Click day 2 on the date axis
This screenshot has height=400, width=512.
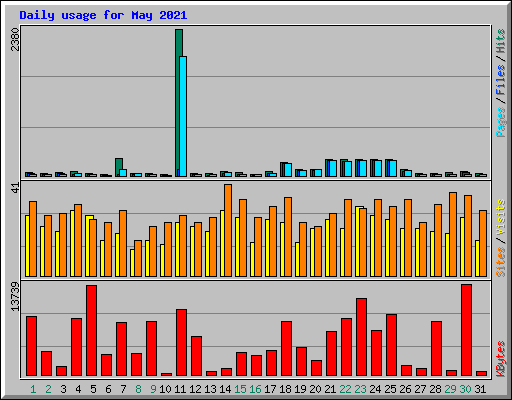(x=48, y=389)
